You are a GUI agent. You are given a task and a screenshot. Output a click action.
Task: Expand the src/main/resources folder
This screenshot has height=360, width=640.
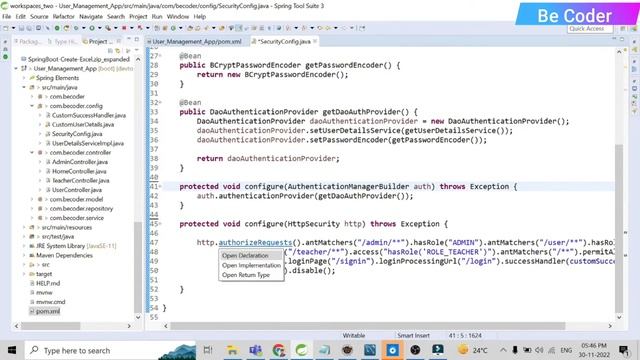[x=24, y=227]
